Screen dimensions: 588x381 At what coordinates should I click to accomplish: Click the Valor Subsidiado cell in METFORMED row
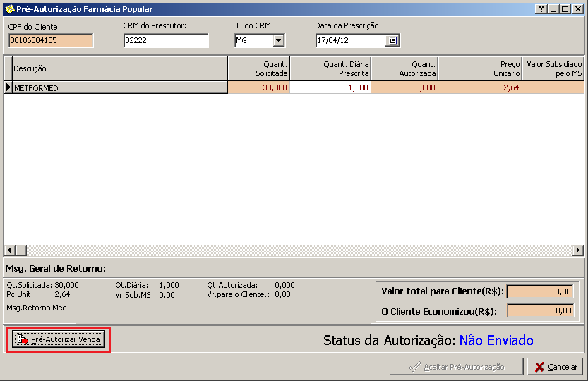point(553,87)
